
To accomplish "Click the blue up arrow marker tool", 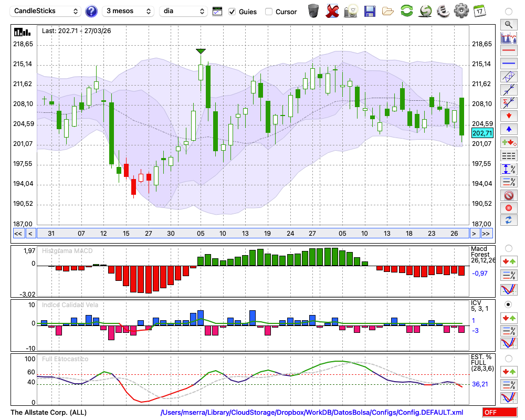I will (x=509, y=129).
